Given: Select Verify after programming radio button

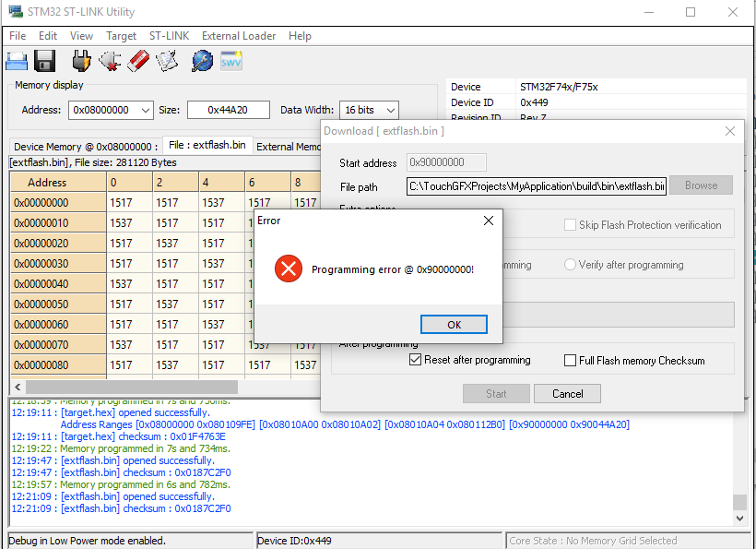Looking at the screenshot, I should point(570,265).
